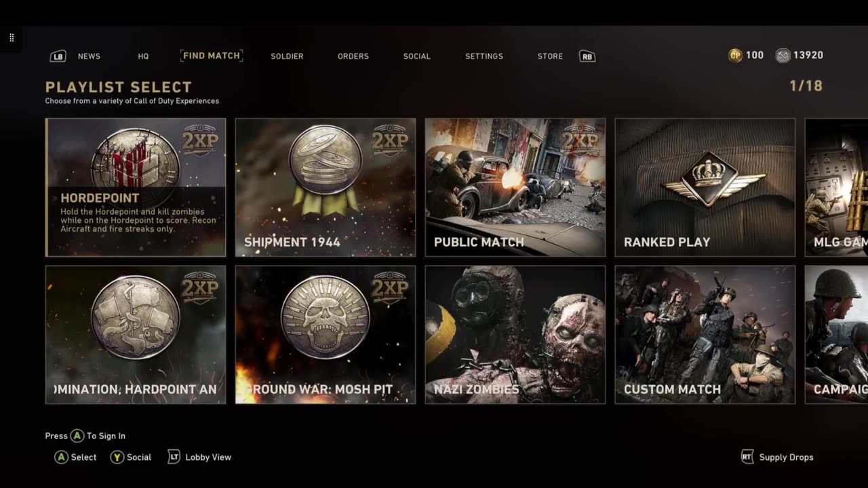The image size is (868, 488).
Task: Click the Social label in bottom bar
Action: click(139, 457)
